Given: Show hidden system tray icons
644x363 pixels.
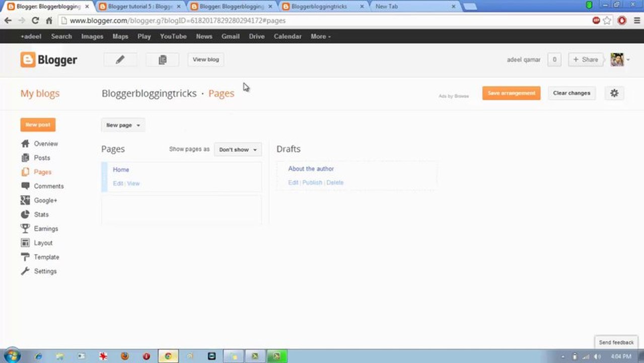Looking at the screenshot, I should coord(563,356).
